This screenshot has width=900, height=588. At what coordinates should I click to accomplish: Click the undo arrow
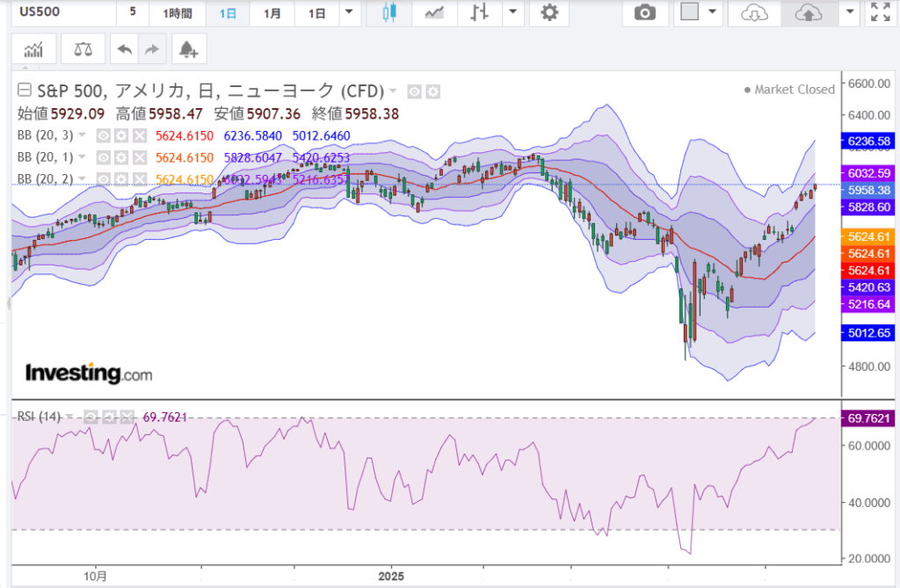point(124,49)
